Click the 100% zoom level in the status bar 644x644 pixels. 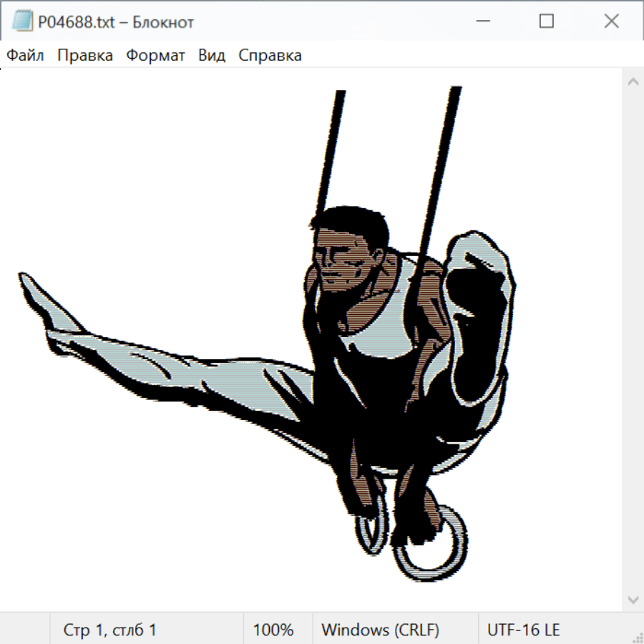coord(273,630)
